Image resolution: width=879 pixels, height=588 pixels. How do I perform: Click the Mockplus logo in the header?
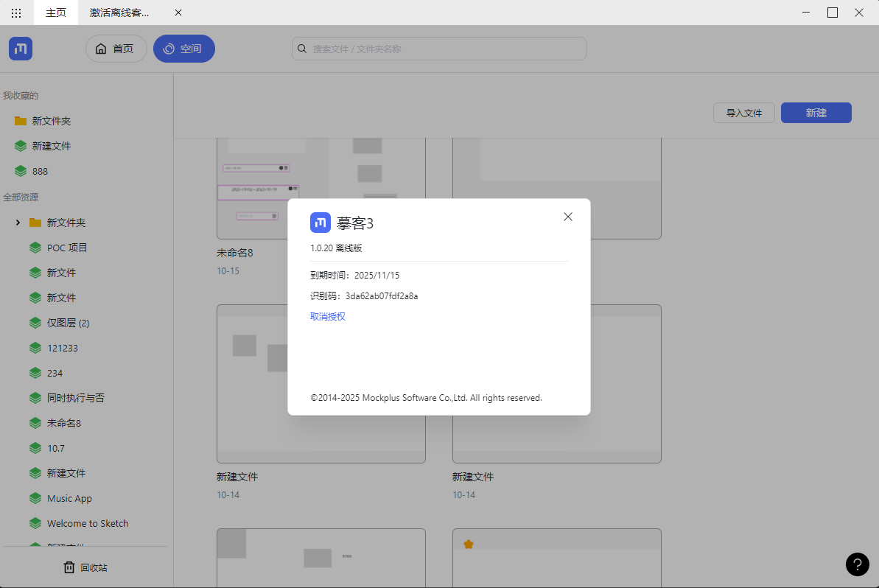pyautogui.click(x=21, y=49)
